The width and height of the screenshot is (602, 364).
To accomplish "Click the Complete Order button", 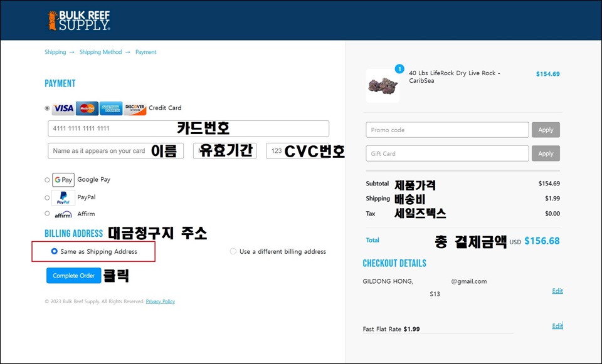I will point(74,276).
